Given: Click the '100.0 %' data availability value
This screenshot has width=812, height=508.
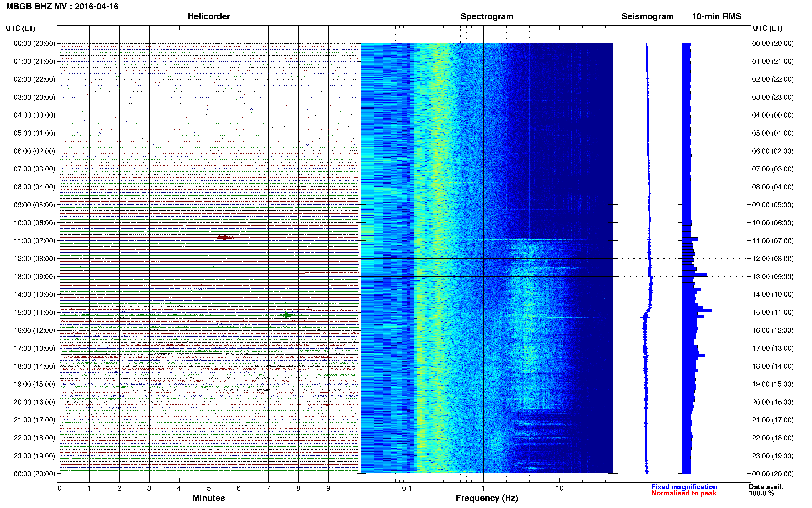Looking at the screenshot, I should click(761, 493).
